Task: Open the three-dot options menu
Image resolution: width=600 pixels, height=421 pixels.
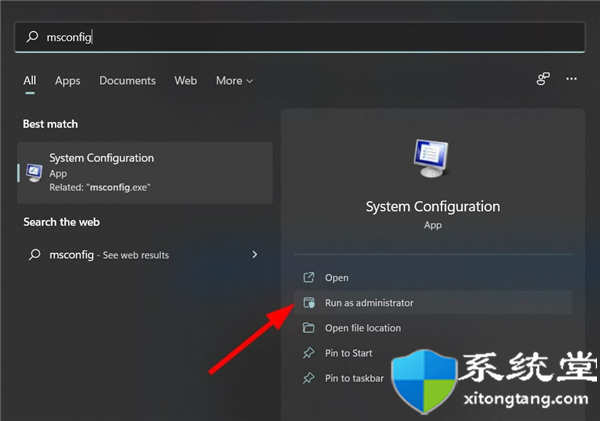Action: coord(571,78)
